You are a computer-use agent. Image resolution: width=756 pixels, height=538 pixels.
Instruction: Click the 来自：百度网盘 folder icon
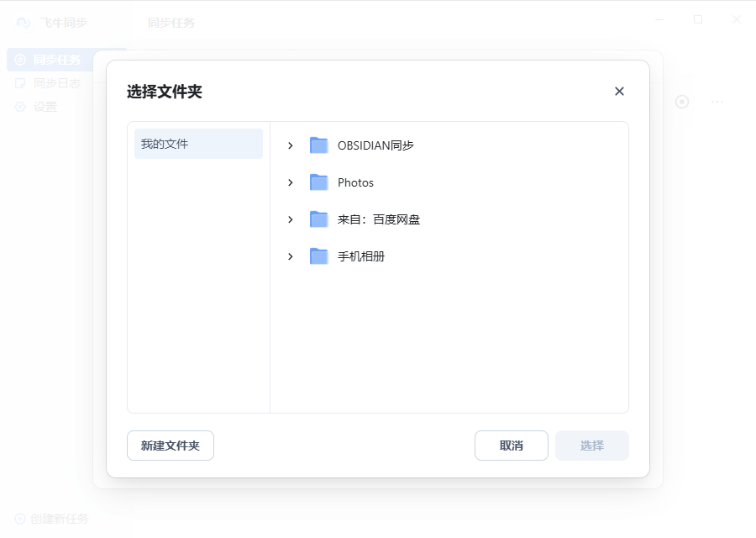coord(318,219)
